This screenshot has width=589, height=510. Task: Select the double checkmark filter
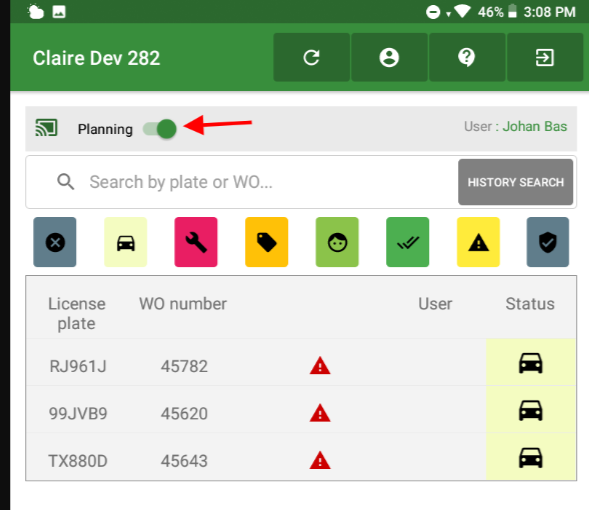coord(408,242)
